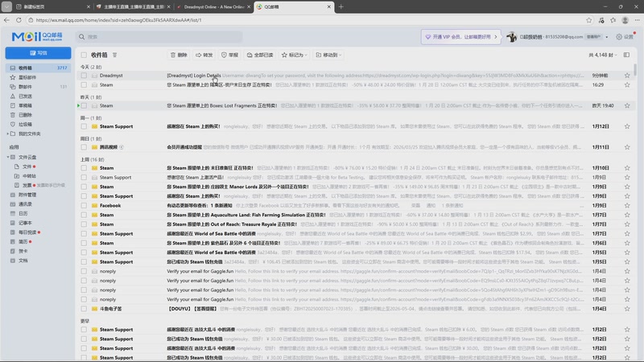This screenshot has height=362, width=644.
Task: Select the checkbox for the 腾讯视频 email
Action: tap(84, 147)
